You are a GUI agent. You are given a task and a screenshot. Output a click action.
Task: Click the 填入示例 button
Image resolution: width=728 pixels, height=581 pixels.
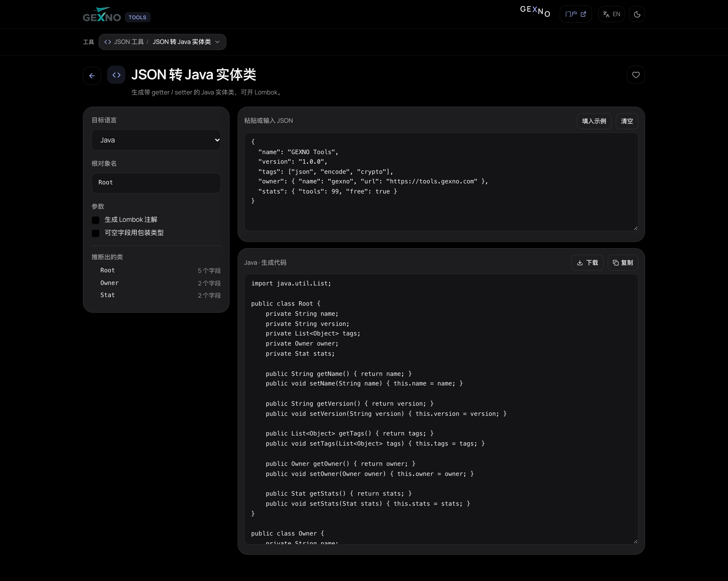coord(594,121)
